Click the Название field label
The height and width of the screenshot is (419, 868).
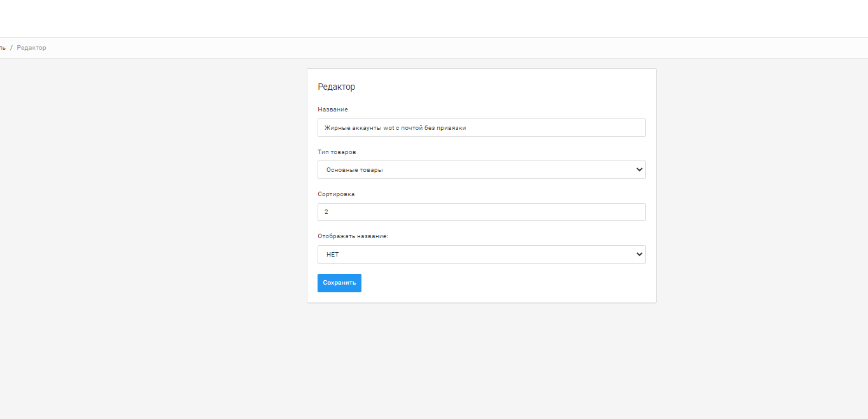click(x=333, y=110)
